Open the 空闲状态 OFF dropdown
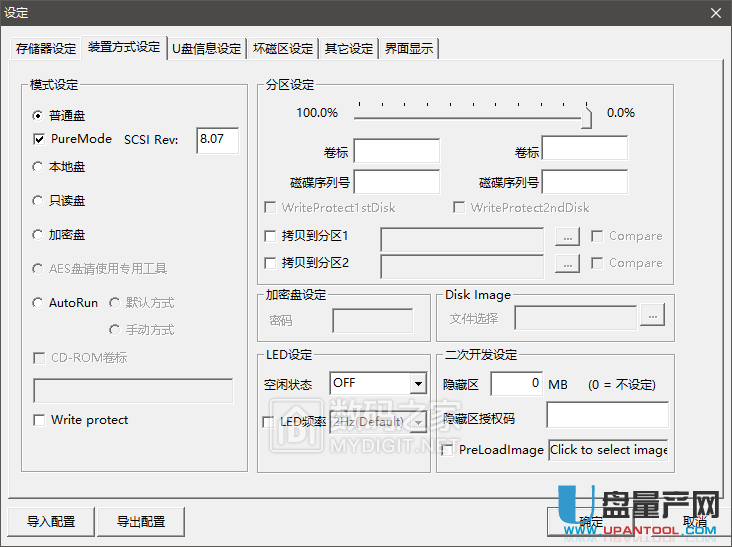This screenshot has height=547, width=732. [x=418, y=384]
